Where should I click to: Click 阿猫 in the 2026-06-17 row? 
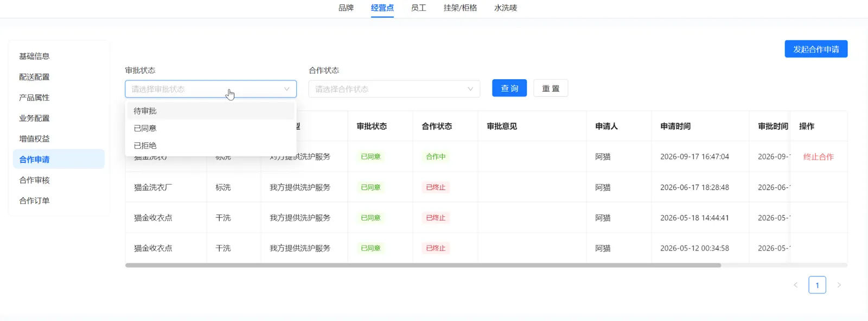click(603, 187)
